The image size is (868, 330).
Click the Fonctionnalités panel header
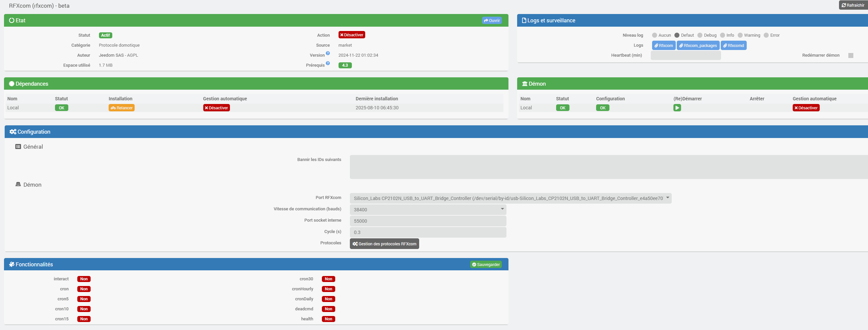tap(256, 265)
